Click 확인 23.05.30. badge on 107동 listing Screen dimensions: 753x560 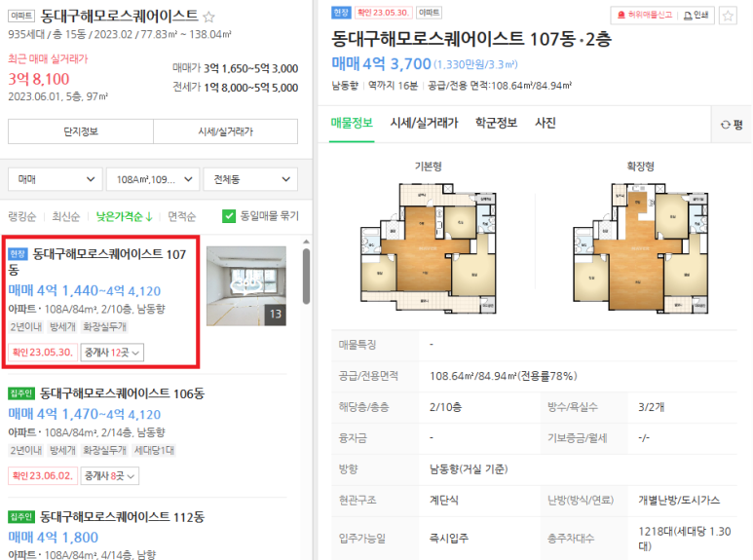(43, 353)
